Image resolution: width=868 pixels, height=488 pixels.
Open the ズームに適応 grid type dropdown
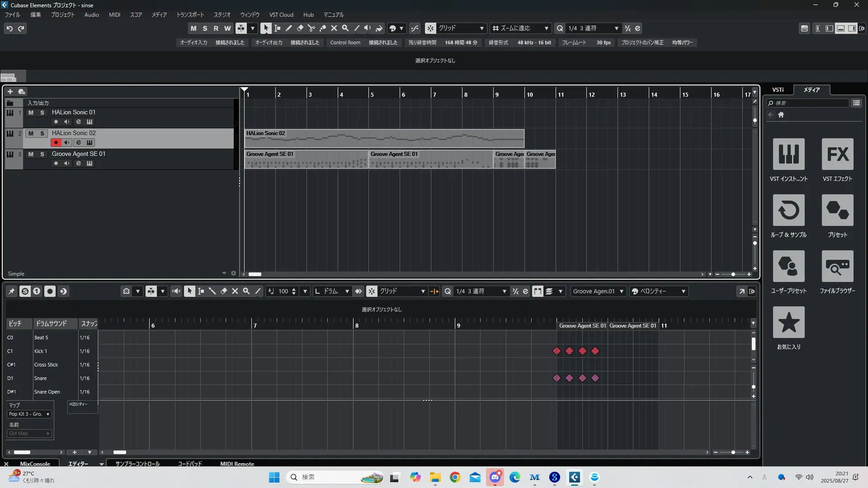pos(521,28)
